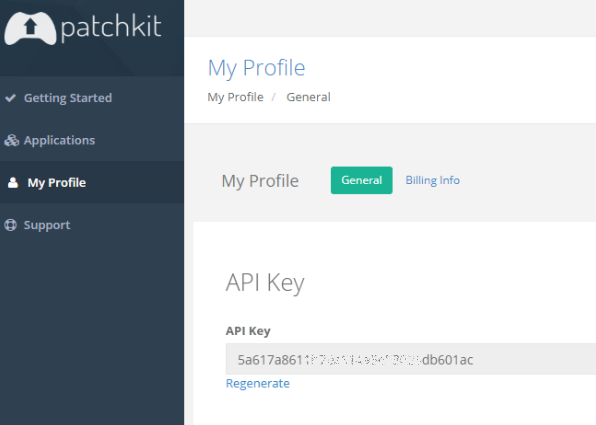Image resolution: width=596 pixels, height=425 pixels.
Task: Click the PatchKit gamepad logo icon
Action: point(30,29)
